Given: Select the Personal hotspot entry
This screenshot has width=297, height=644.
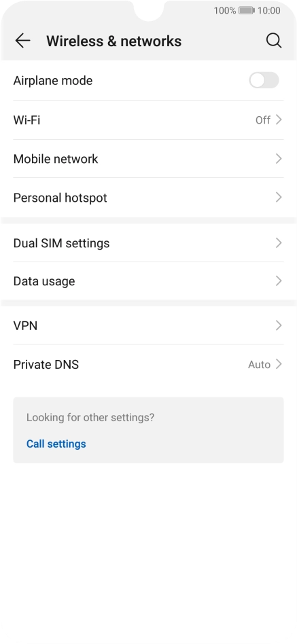Looking at the screenshot, I should (x=148, y=198).
